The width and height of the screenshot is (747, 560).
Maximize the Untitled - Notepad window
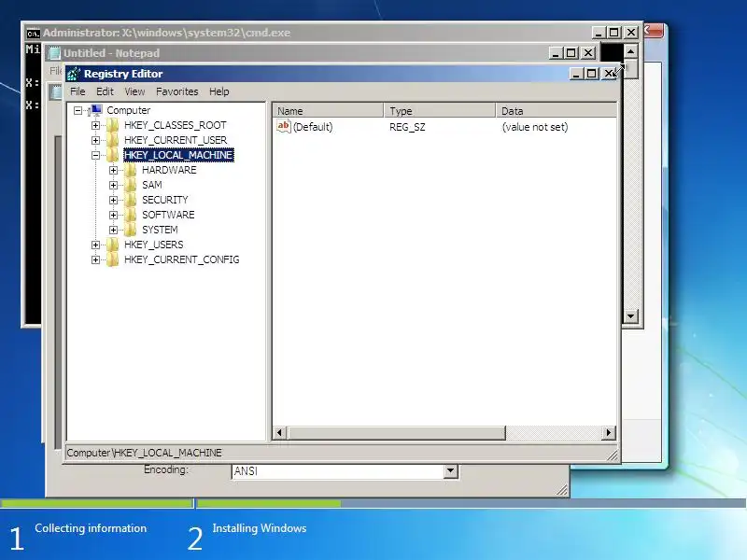[571, 53]
